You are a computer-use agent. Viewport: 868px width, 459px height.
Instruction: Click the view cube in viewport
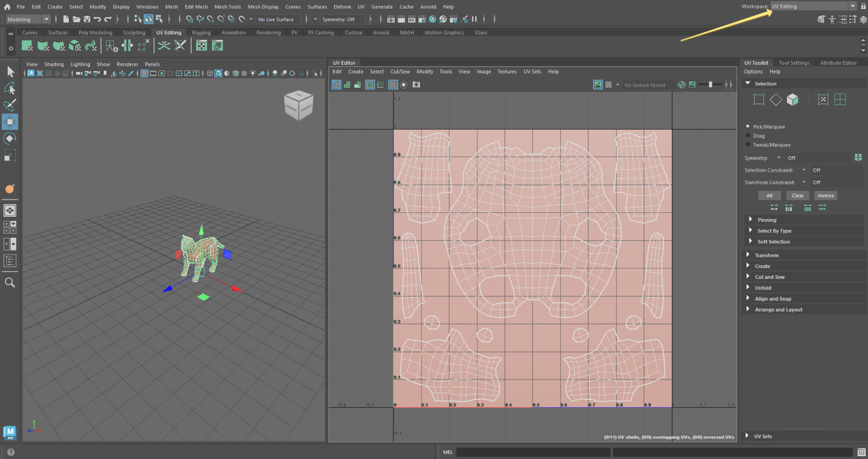click(x=298, y=105)
